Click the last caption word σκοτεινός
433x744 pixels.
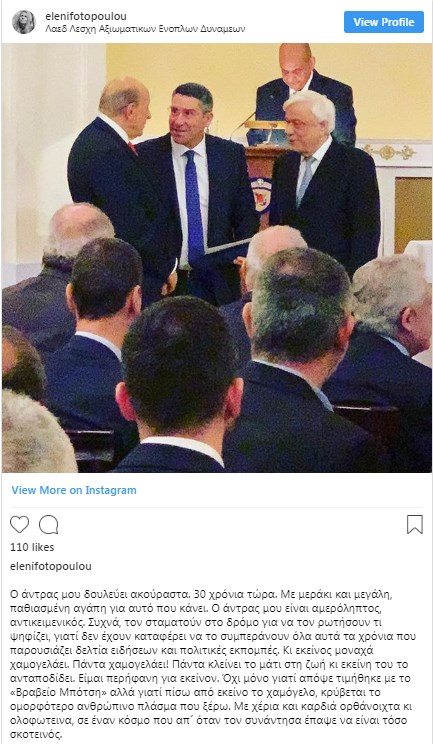click(x=37, y=735)
